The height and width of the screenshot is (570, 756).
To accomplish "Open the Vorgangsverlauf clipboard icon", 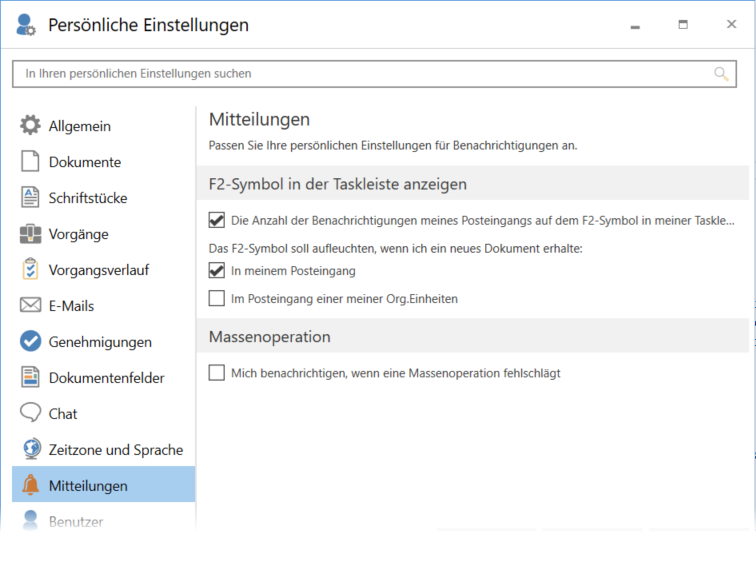I will tap(30, 269).
